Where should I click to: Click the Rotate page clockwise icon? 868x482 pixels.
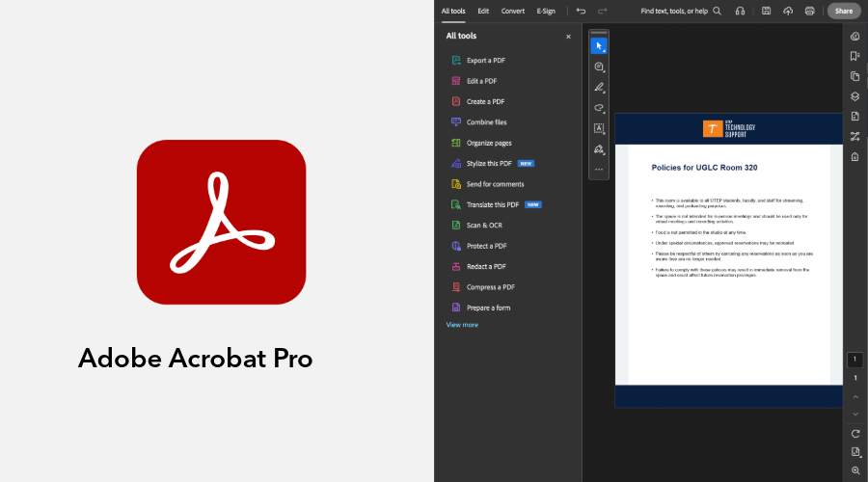pos(855,434)
